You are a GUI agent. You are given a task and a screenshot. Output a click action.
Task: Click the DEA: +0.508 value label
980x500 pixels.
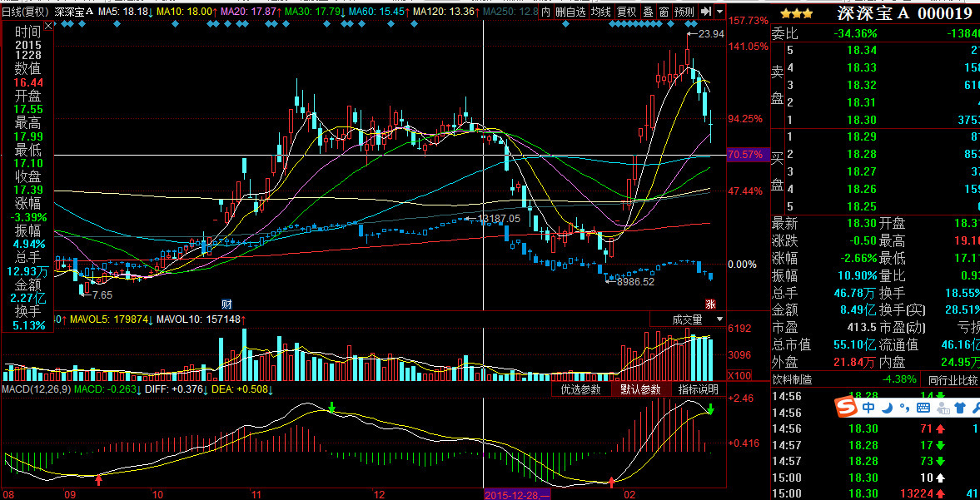click(x=241, y=389)
